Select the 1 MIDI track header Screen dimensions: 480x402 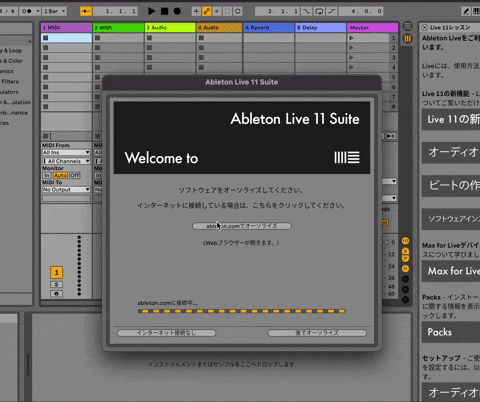[66, 28]
